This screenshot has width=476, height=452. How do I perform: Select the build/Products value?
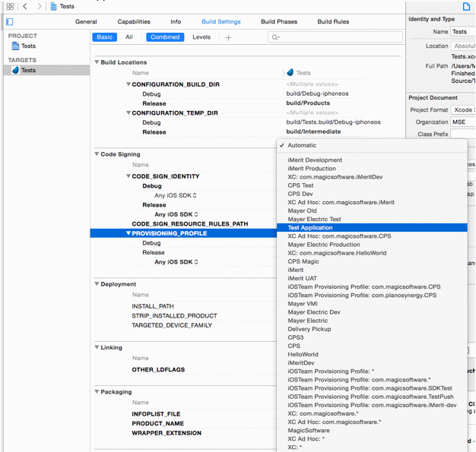[308, 103]
